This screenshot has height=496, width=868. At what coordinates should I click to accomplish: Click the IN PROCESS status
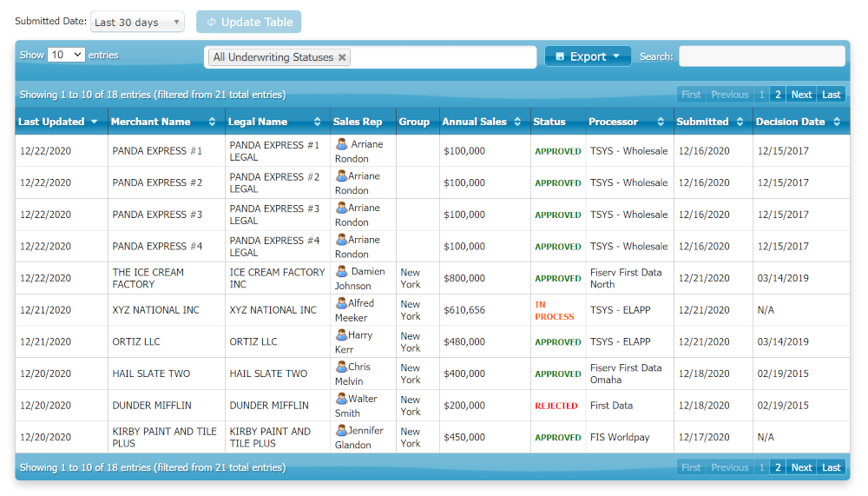click(x=554, y=310)
